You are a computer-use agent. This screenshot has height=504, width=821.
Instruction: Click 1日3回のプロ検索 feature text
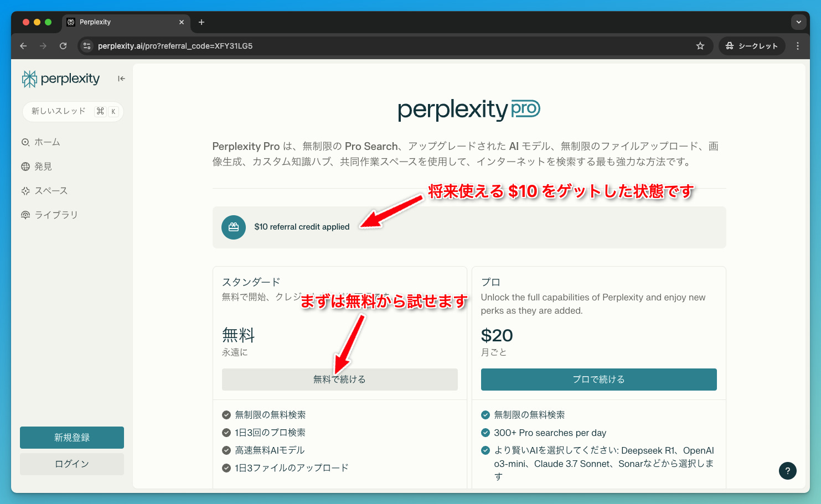270,433
